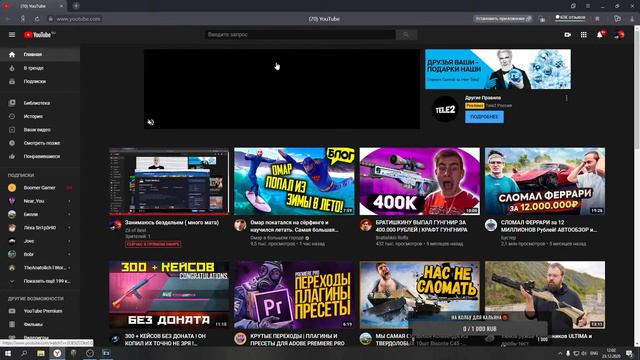
Task: Open Подписки subscriptions in sidebar
Action: click(40, 81)
